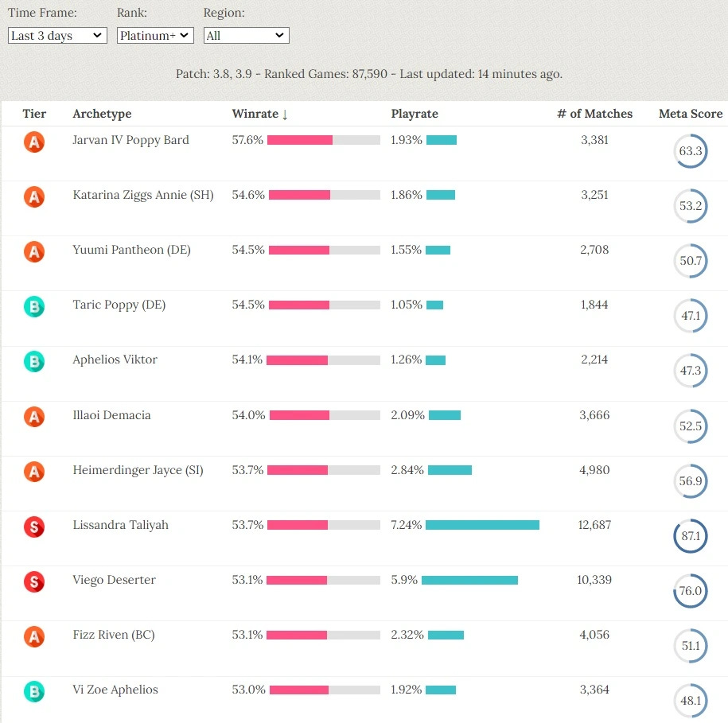
Task: Click the 4,980 matches value
Action: pos(595,470)
